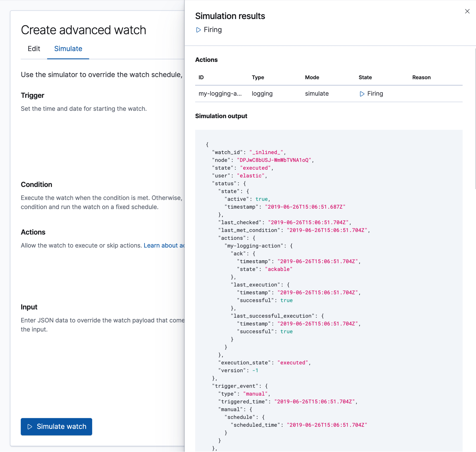Click the close X icon on Simulation results flyout
Screen dimensions: 476x452
[467, 11]
